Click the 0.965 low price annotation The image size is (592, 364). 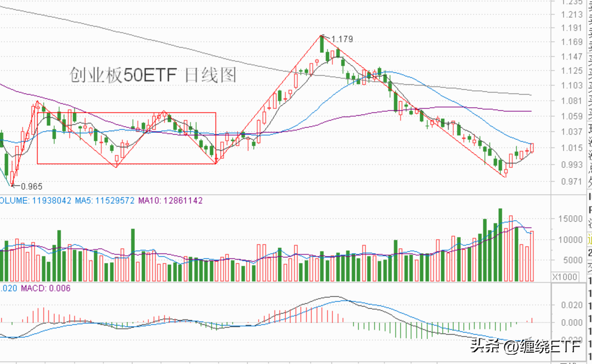coord(31,187)
